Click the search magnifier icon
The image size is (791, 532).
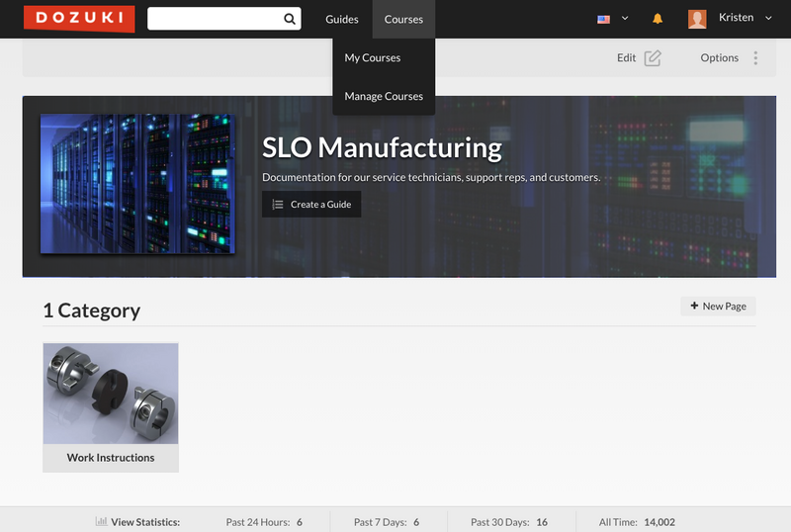(x=289, y=19)
